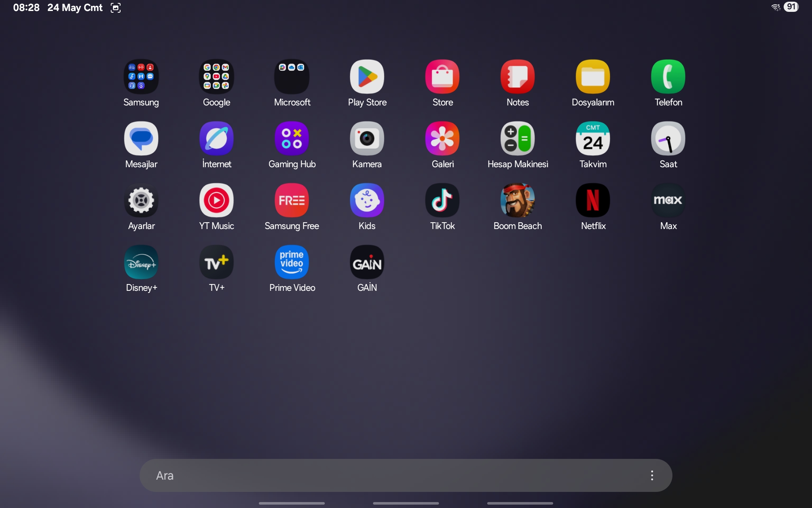
Task: Open Hesap Makinesi calculator
Action: [x=518, y=138]
